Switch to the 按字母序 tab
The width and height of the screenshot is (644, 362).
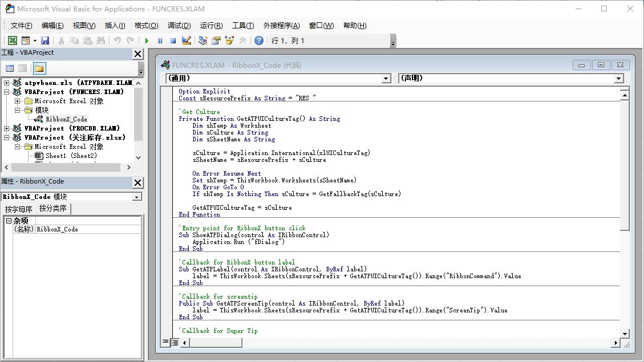[x=18, y=209]
